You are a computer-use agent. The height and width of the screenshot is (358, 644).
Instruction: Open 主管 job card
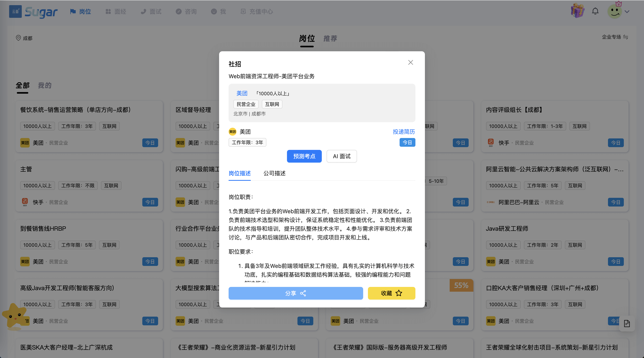click(89, 186)
